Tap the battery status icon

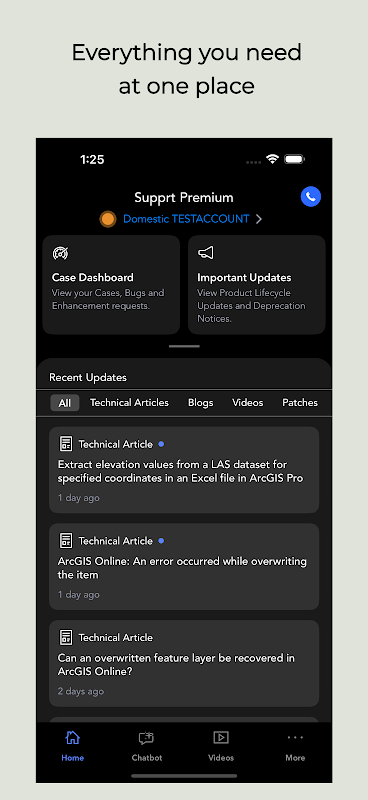pos(295,159)
